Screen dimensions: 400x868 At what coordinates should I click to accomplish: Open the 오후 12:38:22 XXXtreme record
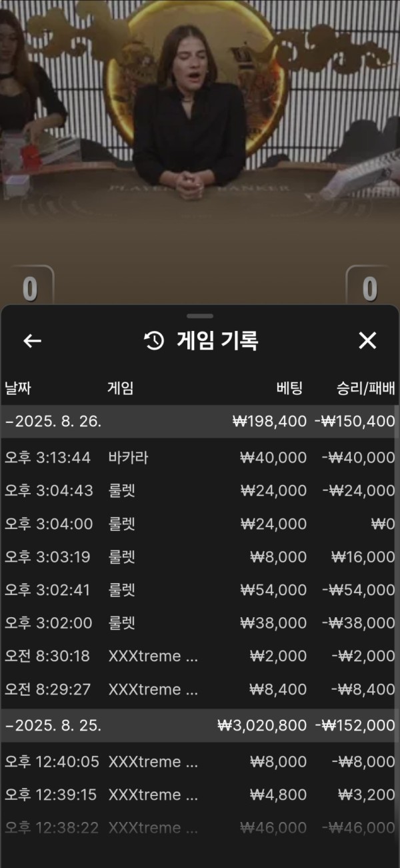200,828
